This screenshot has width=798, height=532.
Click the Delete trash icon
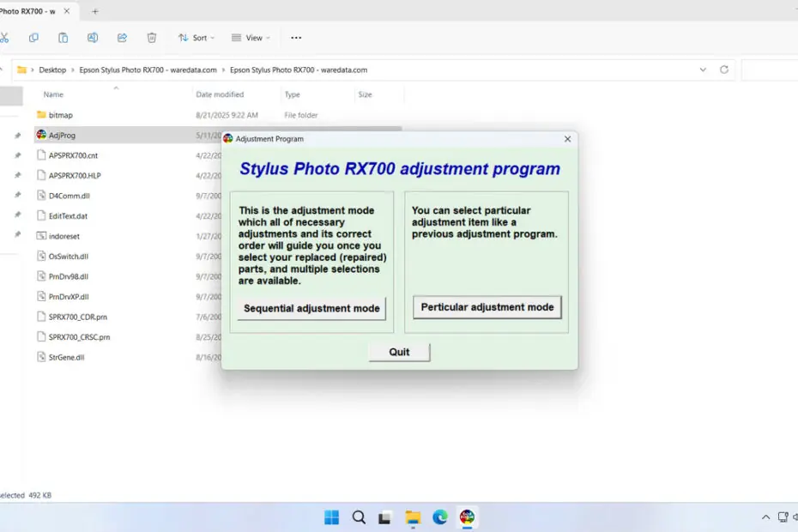click(152, 38)
